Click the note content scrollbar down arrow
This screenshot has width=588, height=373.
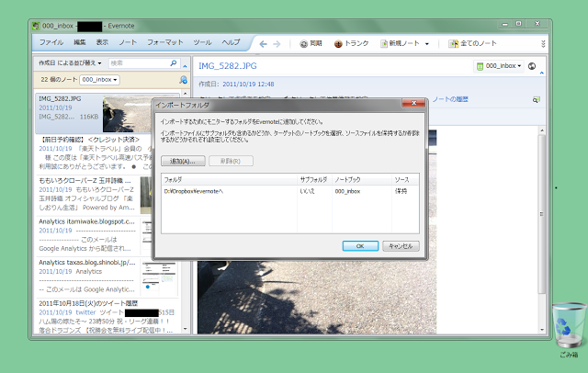542,330
